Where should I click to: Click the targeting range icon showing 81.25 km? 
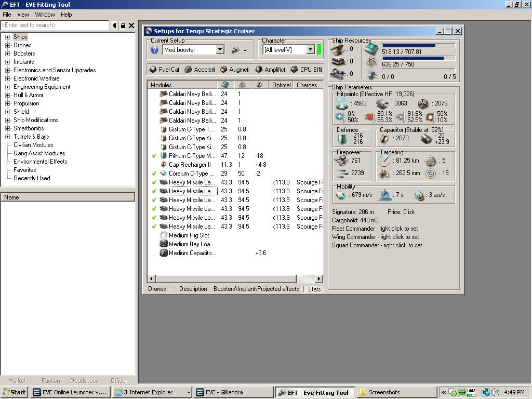(x=384, y=161)
